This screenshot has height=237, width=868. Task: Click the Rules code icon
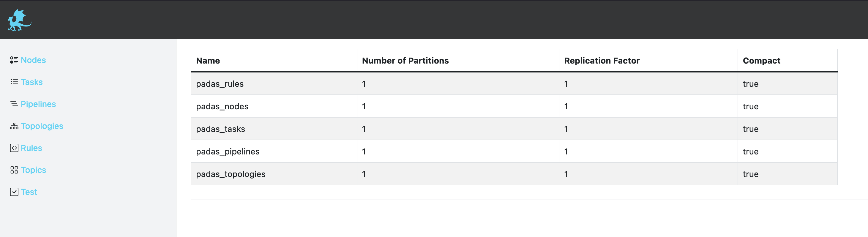14,148
